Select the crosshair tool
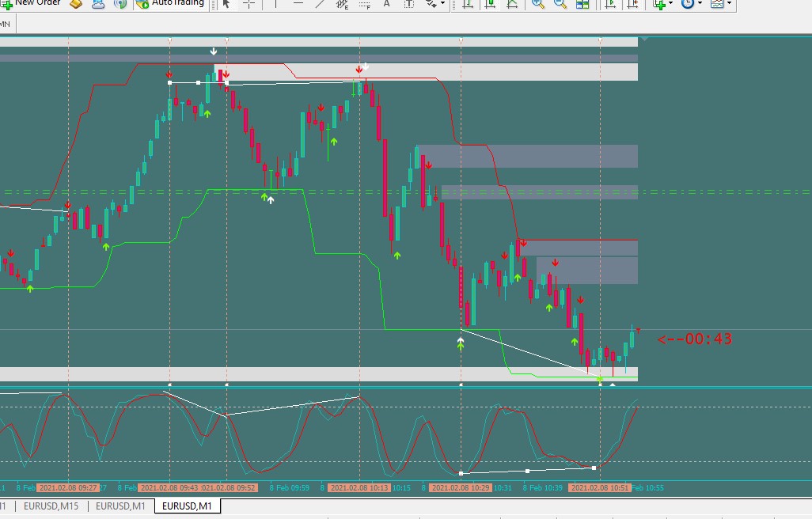 pyautogui.click(x=249, y=4)
